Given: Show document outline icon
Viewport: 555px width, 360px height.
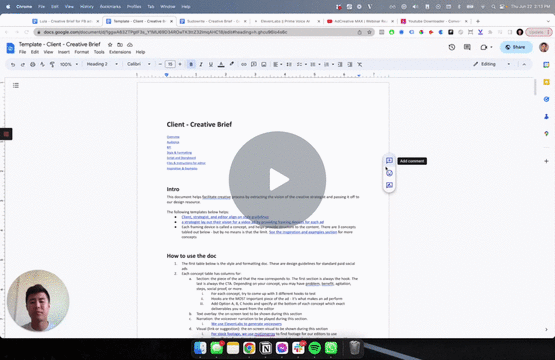Looking at the screenshot, I should coord(16,85).
